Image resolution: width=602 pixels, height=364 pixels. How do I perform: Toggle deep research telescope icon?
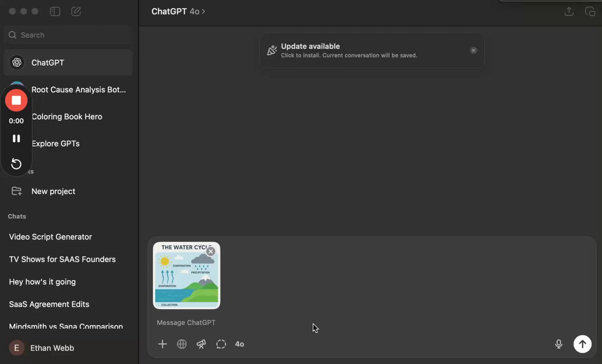[x=201, y=344]
